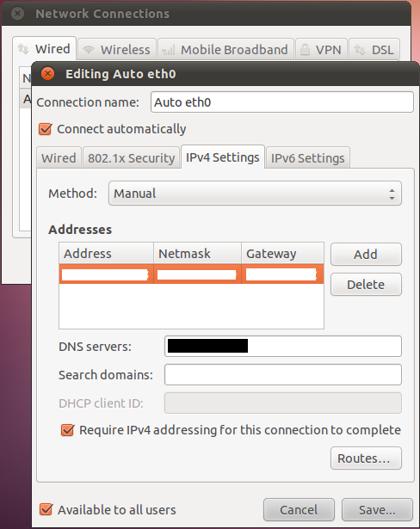Open the IPv6 Settings tab
Viewport: 420px width, 529px height.
307,157
